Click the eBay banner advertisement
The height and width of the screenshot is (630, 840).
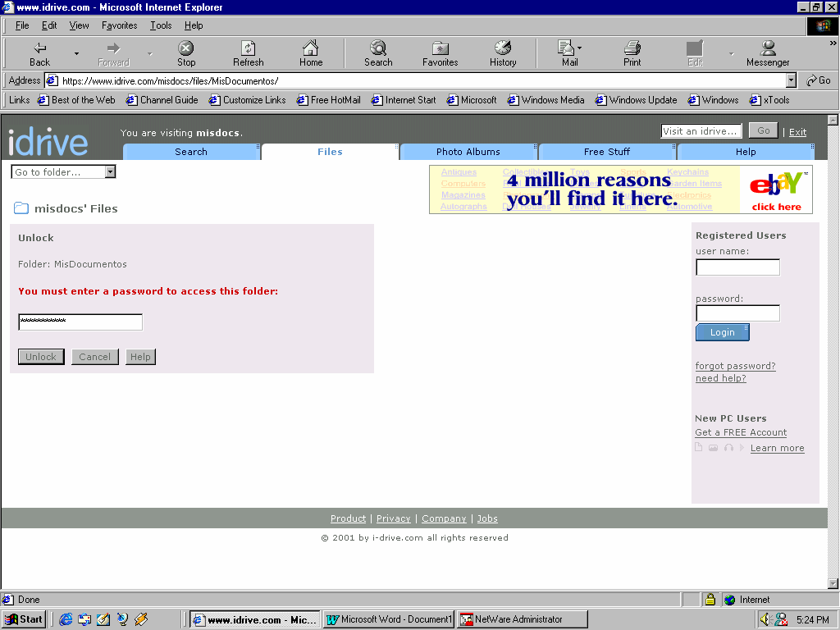coord(620,189)
